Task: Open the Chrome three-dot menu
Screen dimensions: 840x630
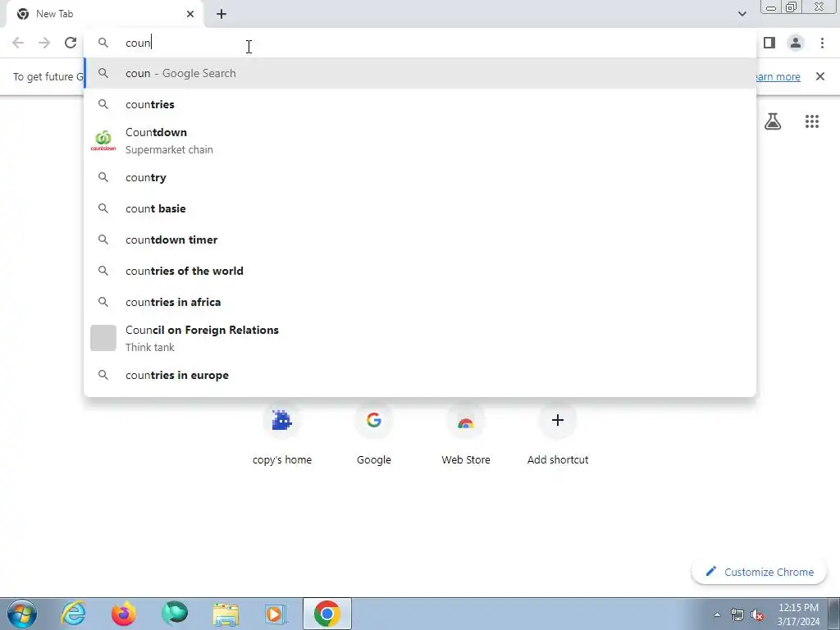Action: point(822,43)
